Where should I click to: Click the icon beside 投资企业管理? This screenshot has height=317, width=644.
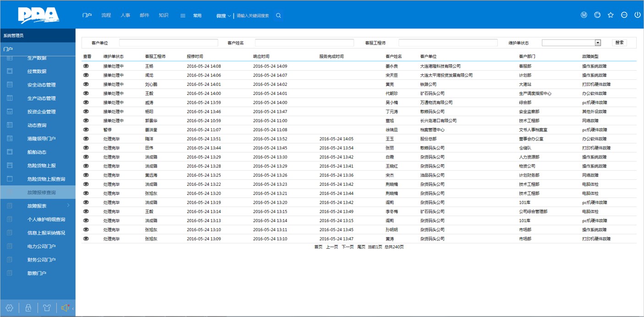coord(10,111)
